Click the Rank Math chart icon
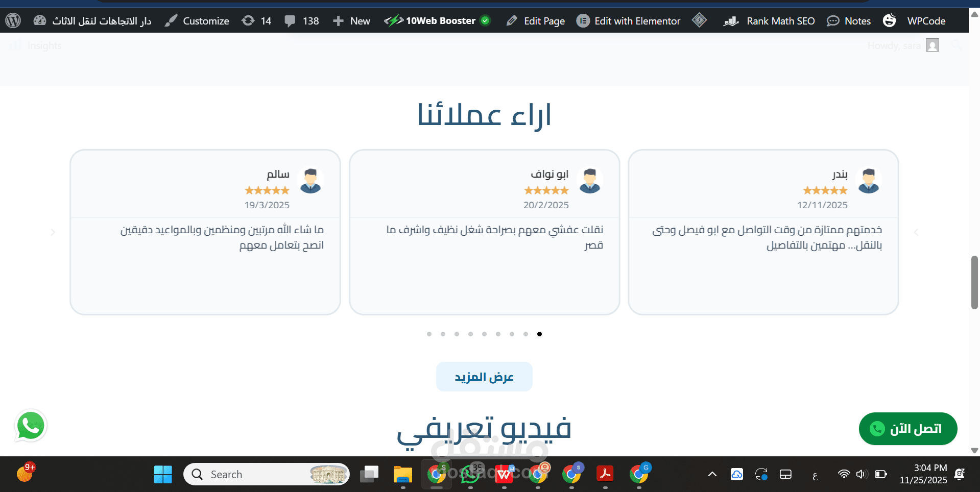The width and height of the screenshot is (980, 492). [731, 21]
